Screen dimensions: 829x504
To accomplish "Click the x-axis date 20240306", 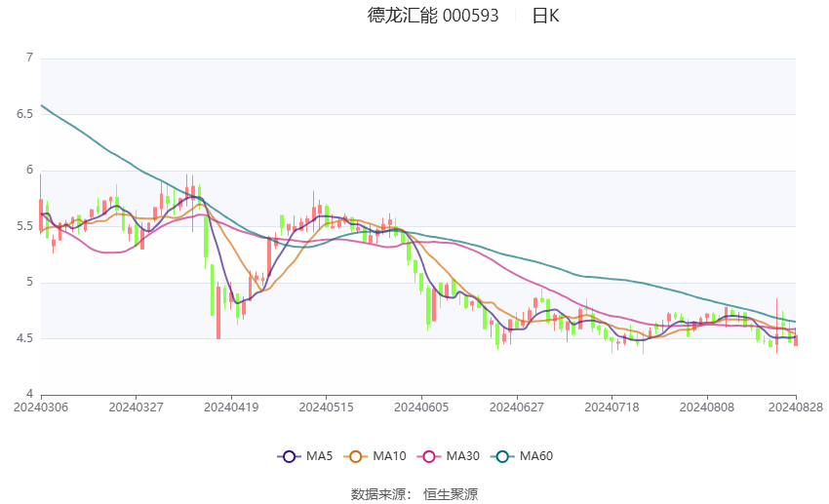I will pyautogui.click(x=41, y=407).
